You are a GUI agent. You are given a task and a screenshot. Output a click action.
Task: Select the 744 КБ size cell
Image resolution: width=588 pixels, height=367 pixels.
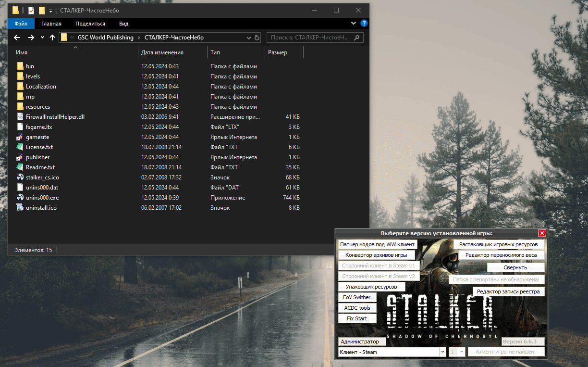pos(292,198)
